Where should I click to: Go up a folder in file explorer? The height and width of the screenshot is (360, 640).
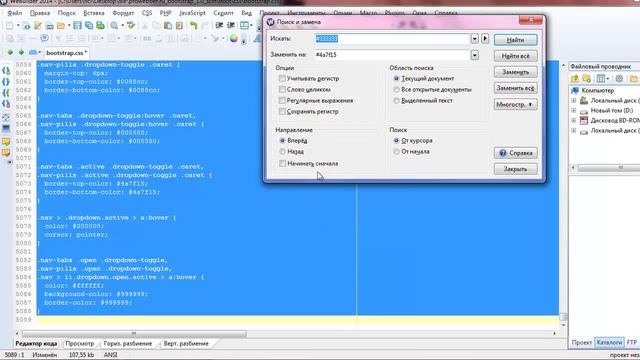tap(575, 78)
